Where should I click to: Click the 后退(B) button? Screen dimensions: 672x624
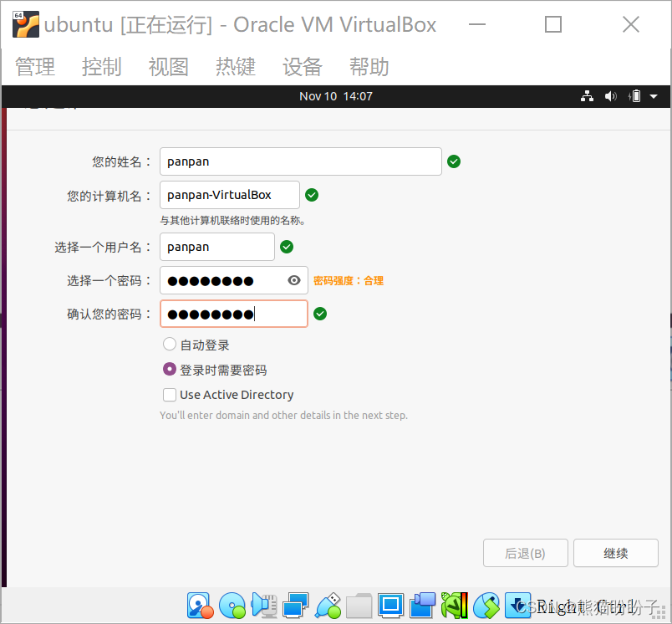tap(526, 553)
